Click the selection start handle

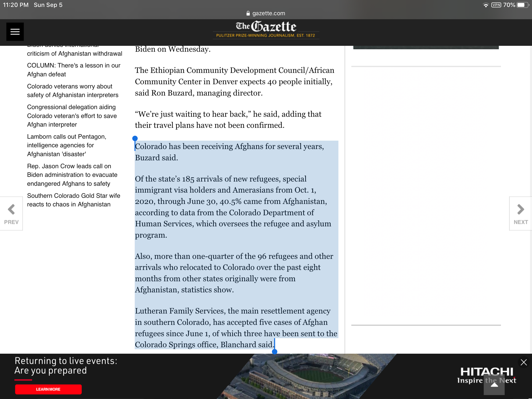click(x=135, y=138)
